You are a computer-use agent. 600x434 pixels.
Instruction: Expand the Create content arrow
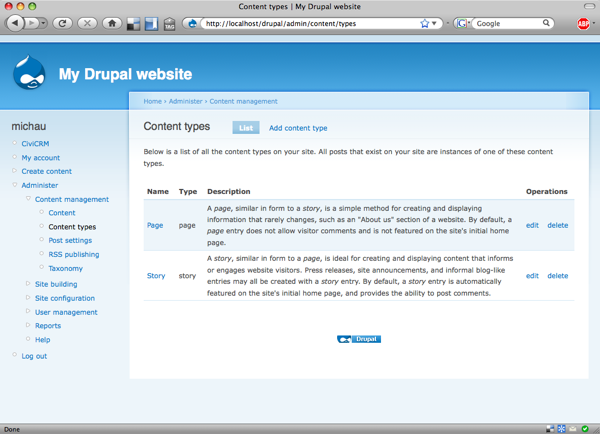[15, 171]
